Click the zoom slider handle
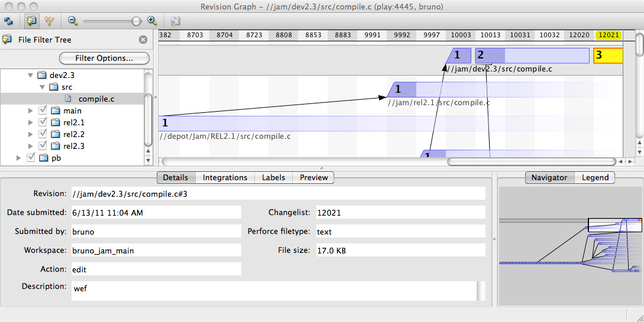This screenshot has height=322, width=644. click(137, 21)
